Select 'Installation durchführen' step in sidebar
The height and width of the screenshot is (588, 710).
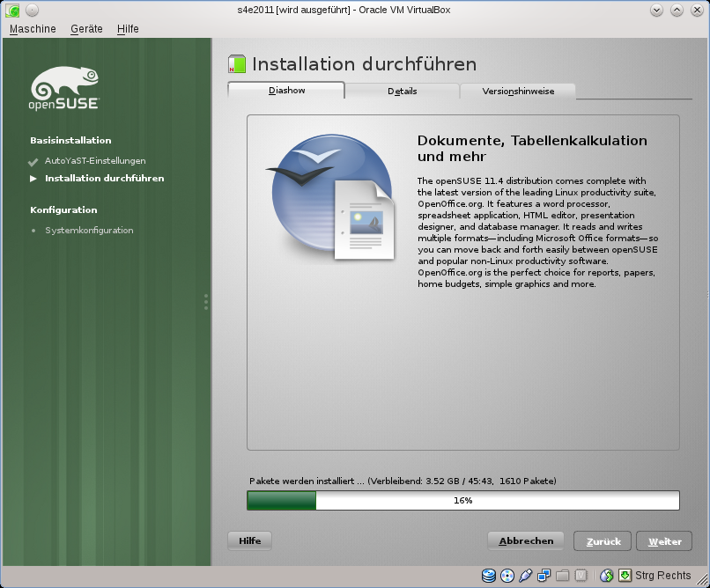coord(105,178)
